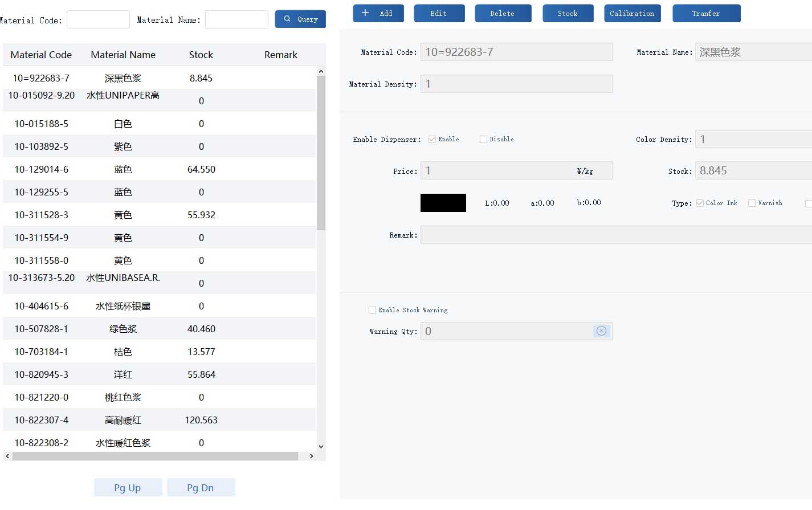Image resolution: width=812 pixels, height=510 pixels.
Task: Select row 10=922683-7
Action: 160,78
